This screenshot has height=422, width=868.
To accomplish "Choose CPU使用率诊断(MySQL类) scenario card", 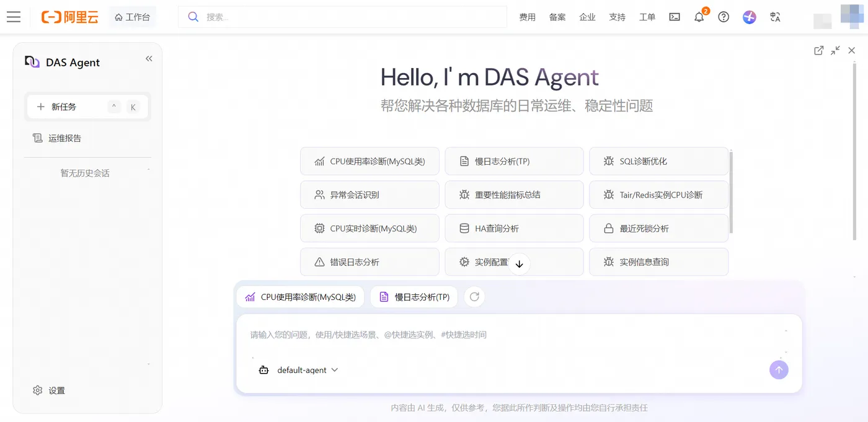I will (x=370, y=161).
